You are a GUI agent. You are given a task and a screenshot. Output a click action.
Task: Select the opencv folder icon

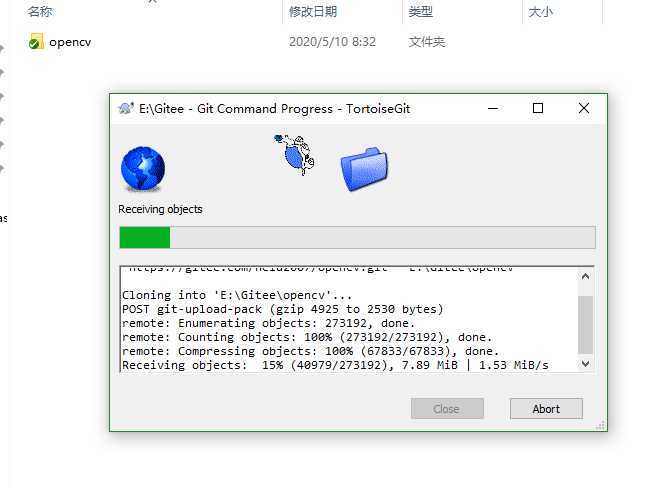[36, 42]
